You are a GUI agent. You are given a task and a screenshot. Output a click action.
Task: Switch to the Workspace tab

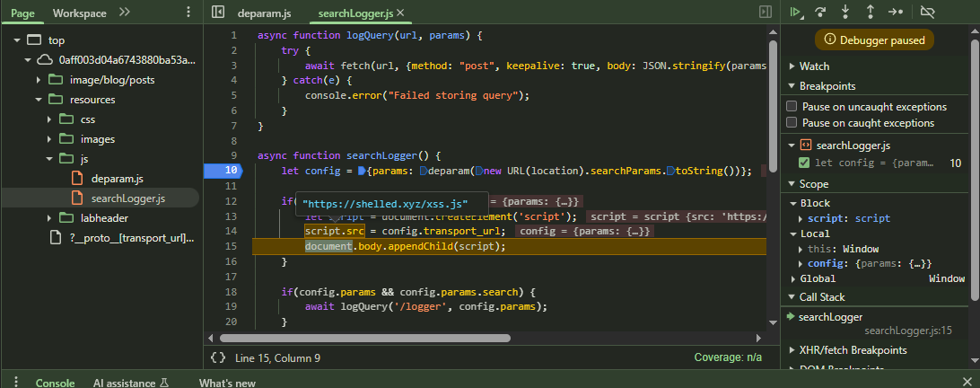click(79, 13)
